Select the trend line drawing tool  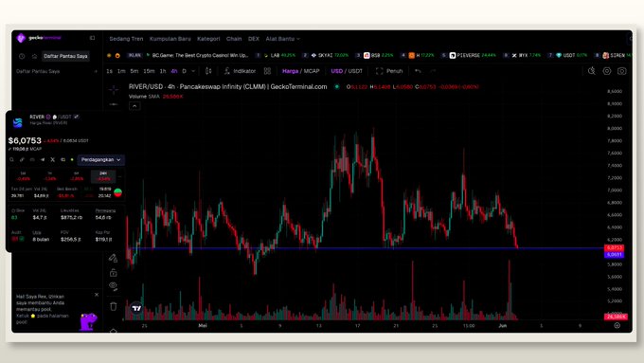(114, 104)
